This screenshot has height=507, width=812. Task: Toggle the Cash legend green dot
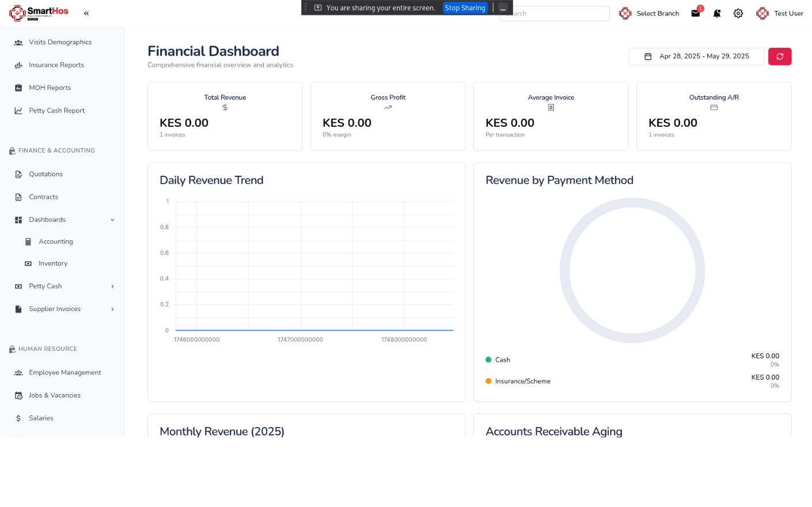click(488, 360)
